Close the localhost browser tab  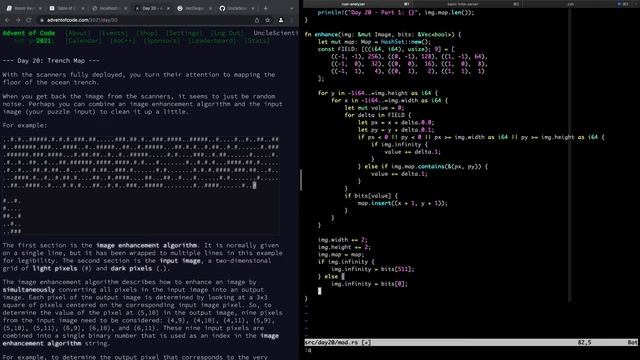tap(125, 8)
